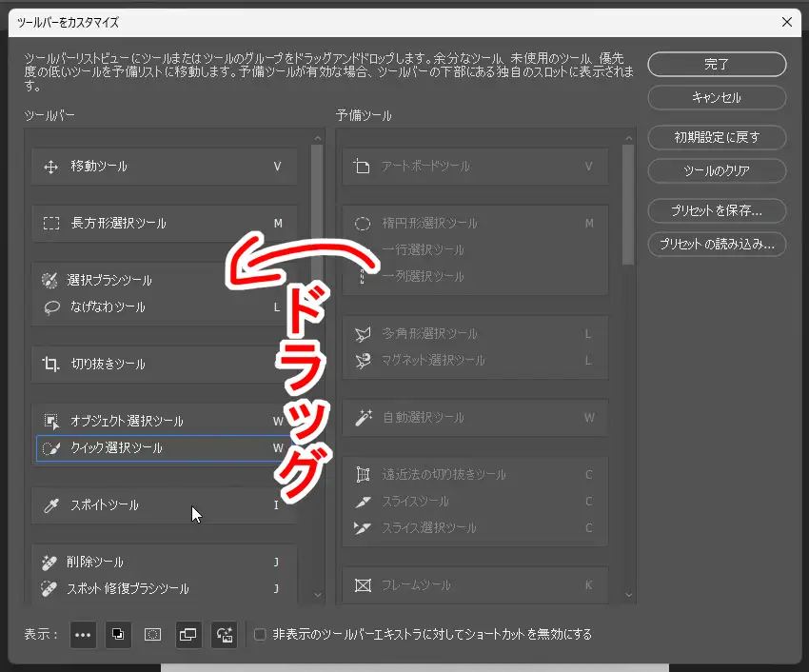
Task: Click the Magic Wand (自動選択ツール) icon
Action: point(363,418)
